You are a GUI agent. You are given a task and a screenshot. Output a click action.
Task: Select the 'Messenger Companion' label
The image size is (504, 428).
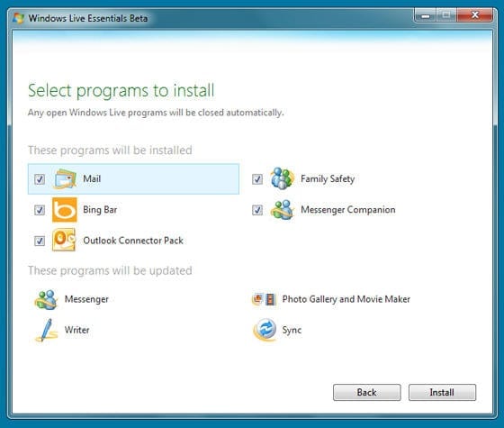click(x=348, y=210)
